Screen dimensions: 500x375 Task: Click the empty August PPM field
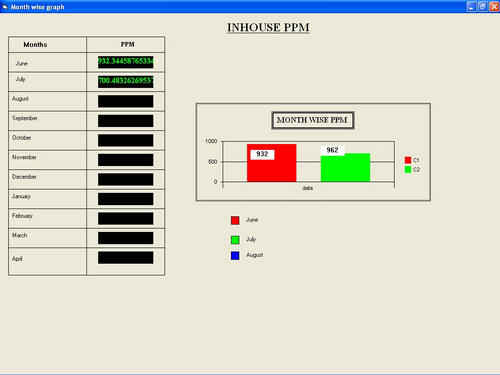pos(126,101)
